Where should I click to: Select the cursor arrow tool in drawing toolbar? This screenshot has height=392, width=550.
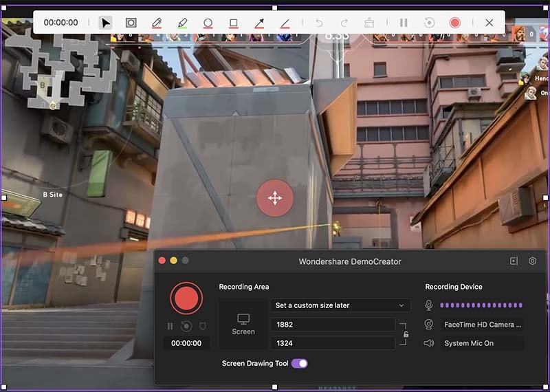(105, 23)
